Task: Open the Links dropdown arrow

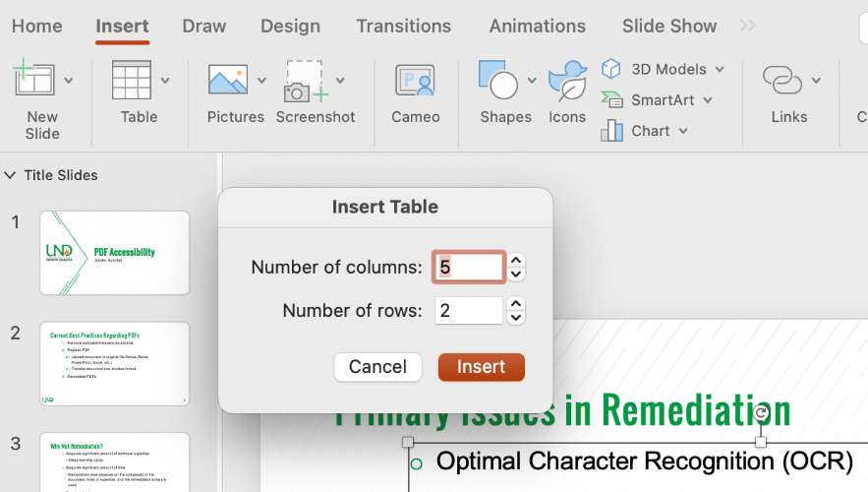Action: [x=816, y=81]
